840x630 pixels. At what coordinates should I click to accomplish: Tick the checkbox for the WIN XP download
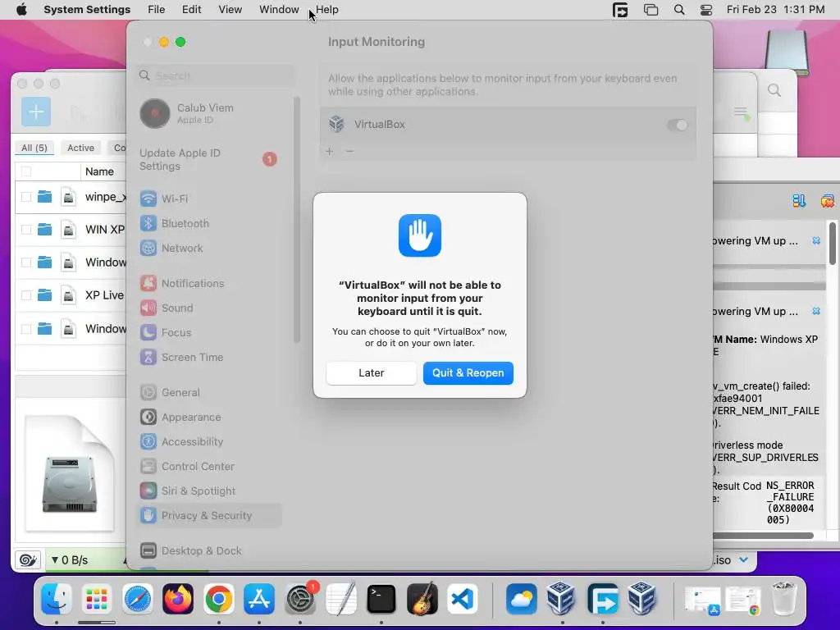click(25, 230)
